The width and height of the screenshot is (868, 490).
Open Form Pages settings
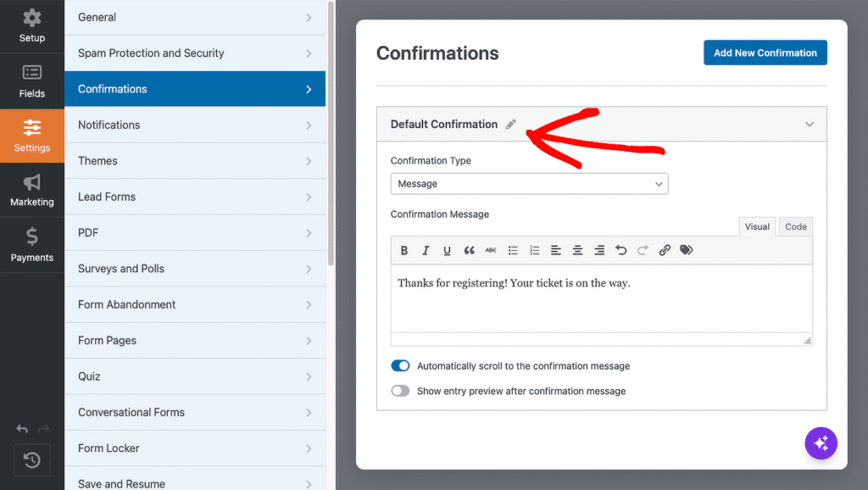[x=195, y=341]
